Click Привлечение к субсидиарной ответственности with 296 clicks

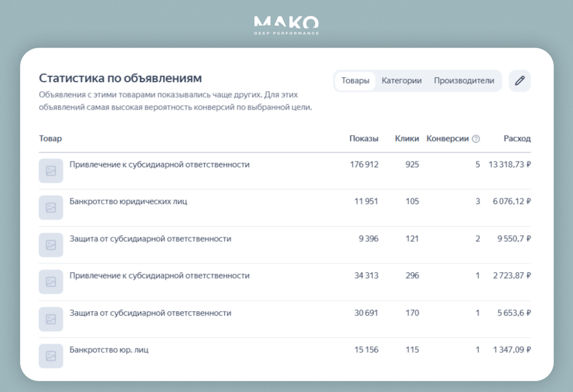point(159,276)
